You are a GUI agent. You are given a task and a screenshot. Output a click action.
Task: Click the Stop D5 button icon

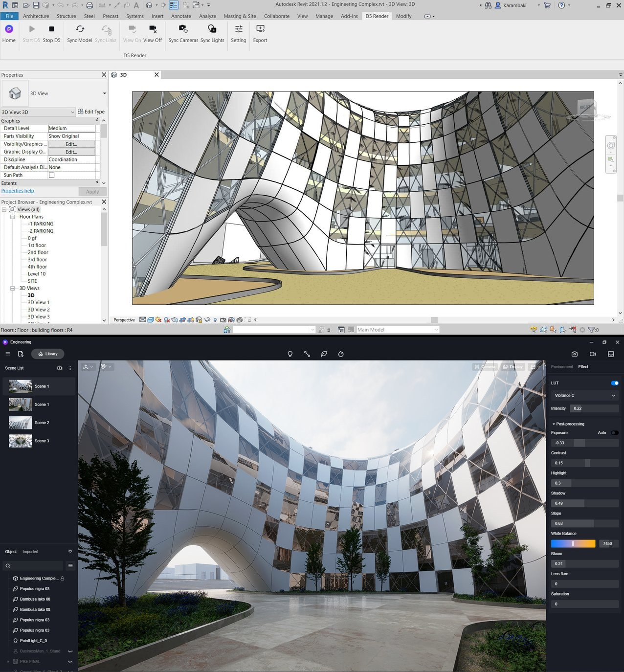[51, 29]
